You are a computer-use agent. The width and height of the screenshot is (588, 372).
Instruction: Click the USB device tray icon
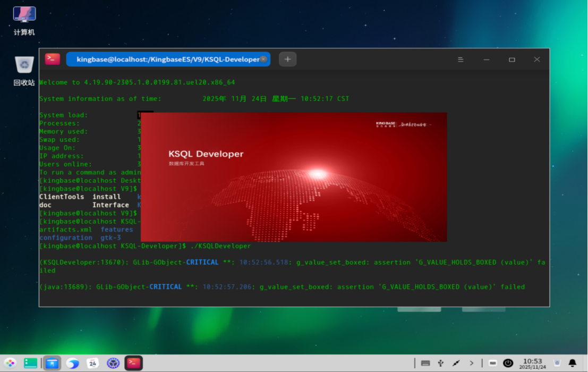440,363
